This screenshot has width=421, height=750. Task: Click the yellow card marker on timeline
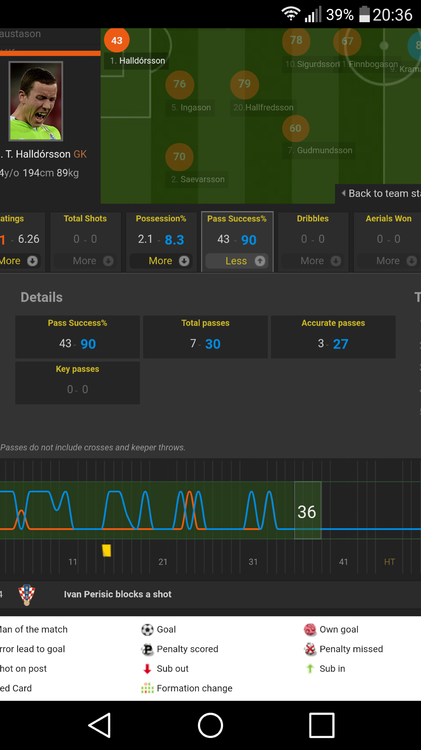107,551
